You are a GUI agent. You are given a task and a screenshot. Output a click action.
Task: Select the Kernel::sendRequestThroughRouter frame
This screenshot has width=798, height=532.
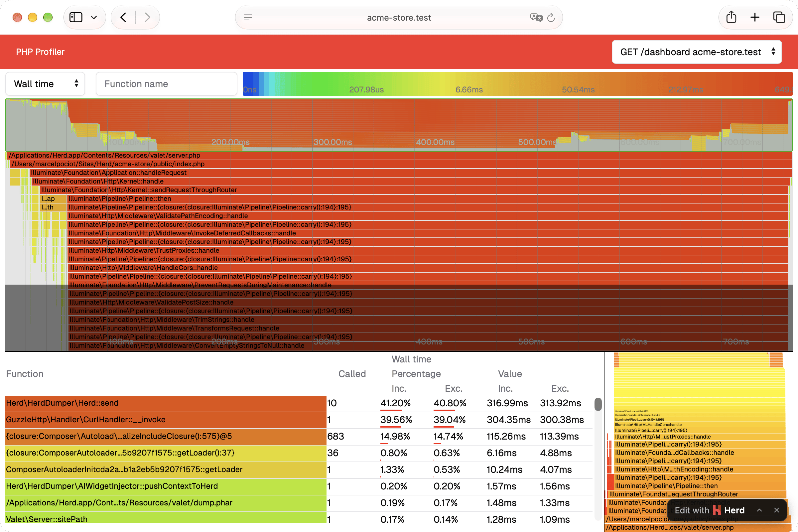(x=414, y=190)
